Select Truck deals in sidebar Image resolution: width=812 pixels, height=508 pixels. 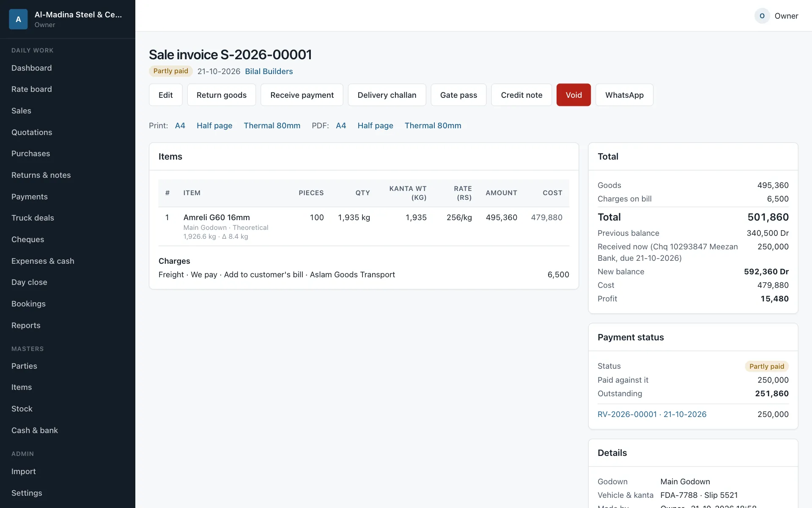coord(33,218)
